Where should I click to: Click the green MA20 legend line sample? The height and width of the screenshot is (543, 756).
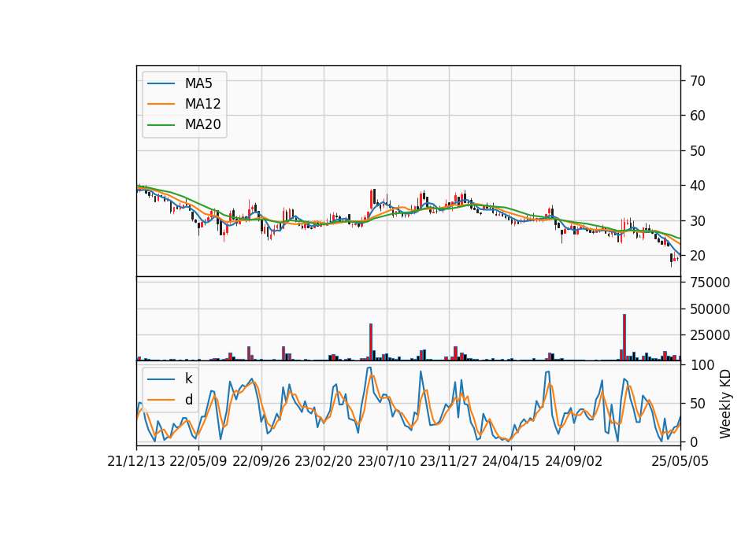(x=161, y=125)
